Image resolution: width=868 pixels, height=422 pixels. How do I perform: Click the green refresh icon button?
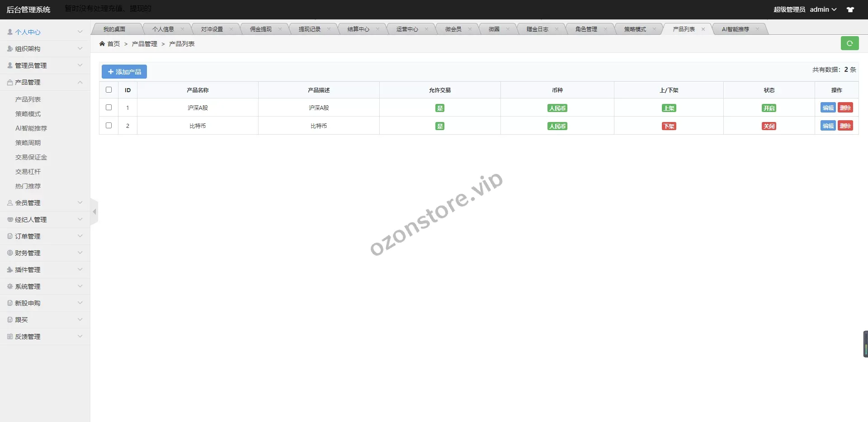tap(849, 43)
